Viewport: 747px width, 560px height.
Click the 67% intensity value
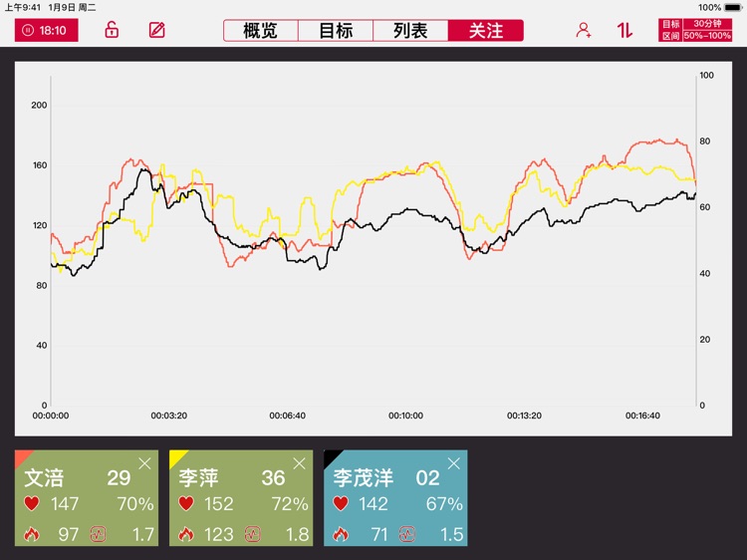[x=444, y=504]
